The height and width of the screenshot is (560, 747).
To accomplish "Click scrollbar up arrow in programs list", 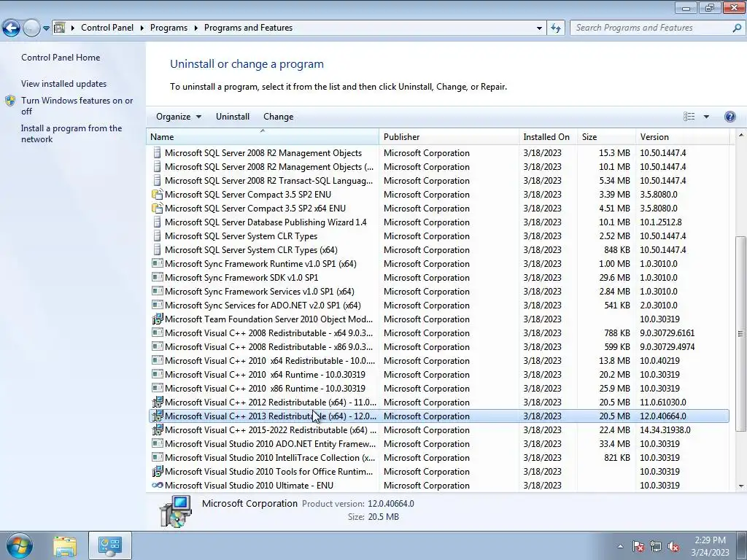I will coord(741,135).
